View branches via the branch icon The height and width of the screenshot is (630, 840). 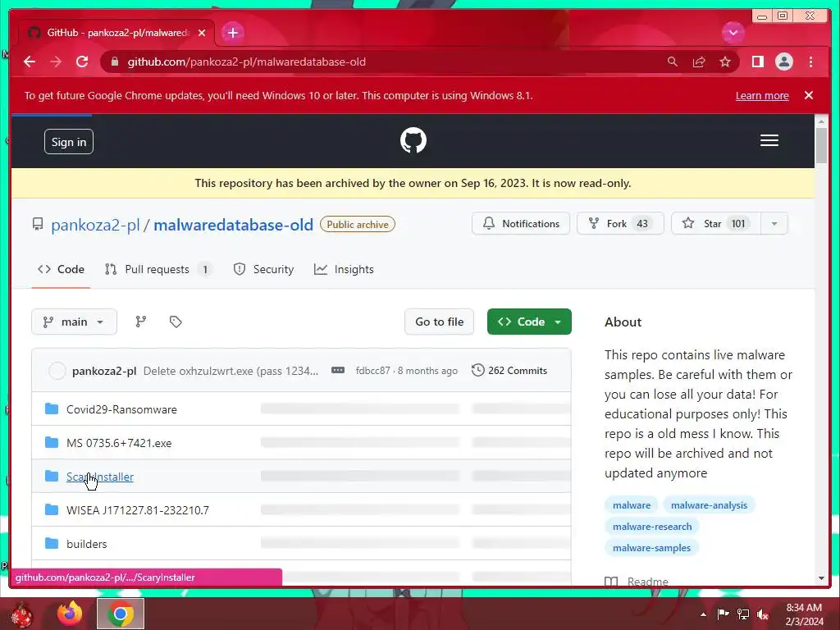tap(141, 322)
